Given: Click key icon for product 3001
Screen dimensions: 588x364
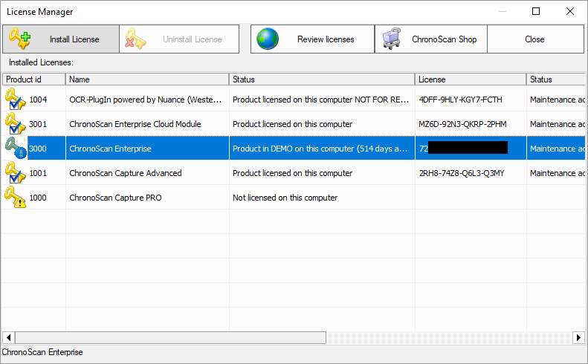Looking at the screenshot, I should coord(16,123).
